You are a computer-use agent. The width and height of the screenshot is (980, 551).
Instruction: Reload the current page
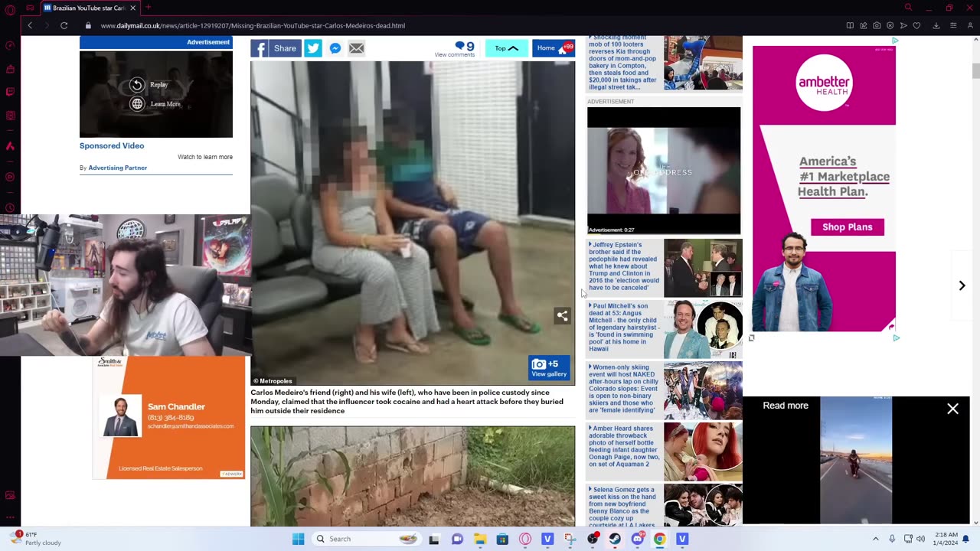pos(64,25)
